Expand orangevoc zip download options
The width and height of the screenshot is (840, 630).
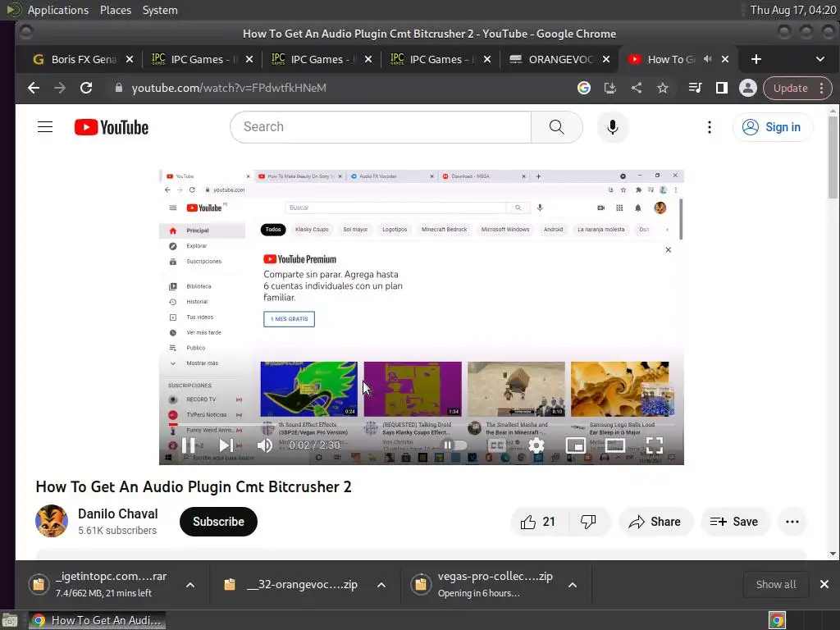tap(381, 585)
